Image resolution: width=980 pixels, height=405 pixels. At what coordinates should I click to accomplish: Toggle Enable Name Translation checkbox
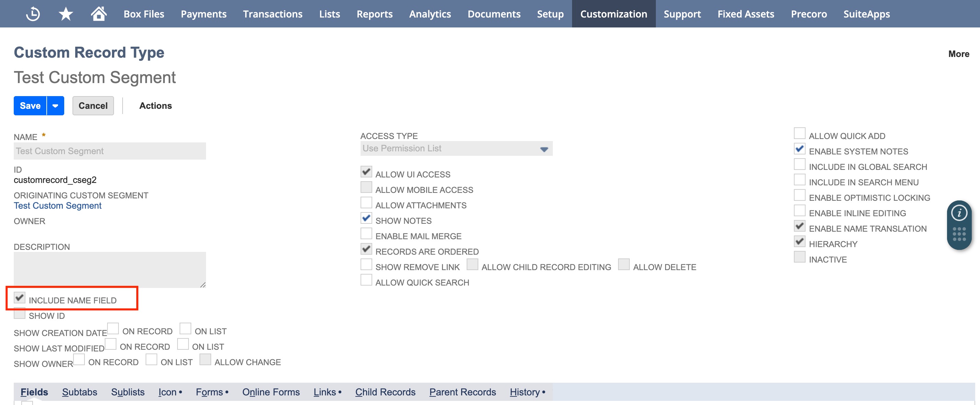pyautogui.click(x=799, y=226)
